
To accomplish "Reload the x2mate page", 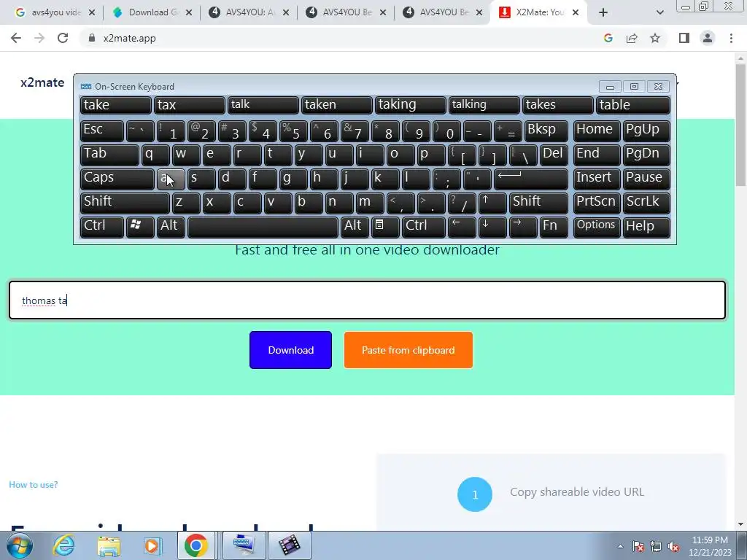I will [x=63, y=38].
